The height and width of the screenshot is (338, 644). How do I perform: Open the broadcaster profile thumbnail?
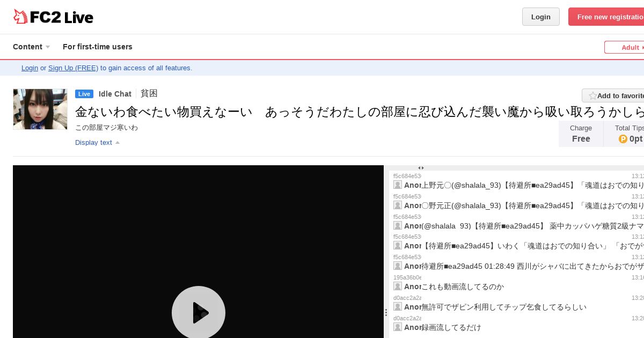(40, 109)
